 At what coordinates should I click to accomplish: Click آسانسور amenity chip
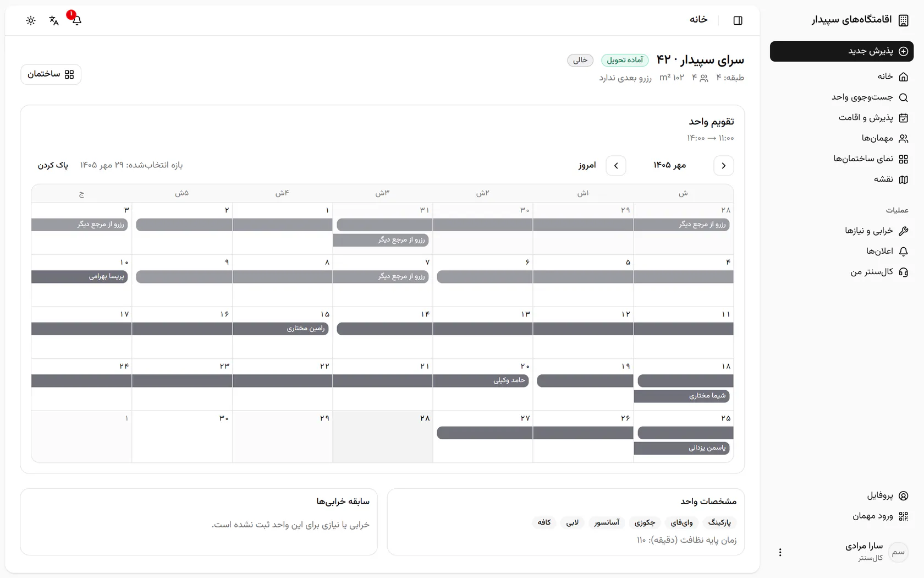607,522
